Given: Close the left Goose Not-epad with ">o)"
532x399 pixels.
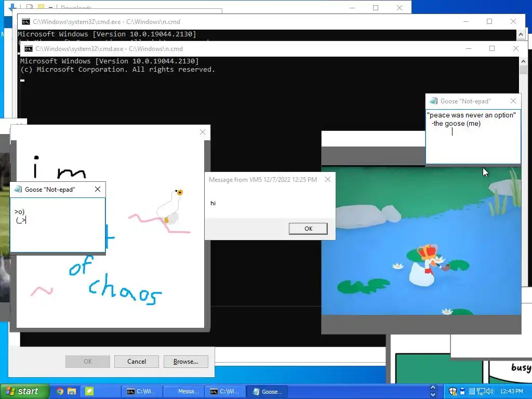Looking at the screenshot, I should point(98,189).
